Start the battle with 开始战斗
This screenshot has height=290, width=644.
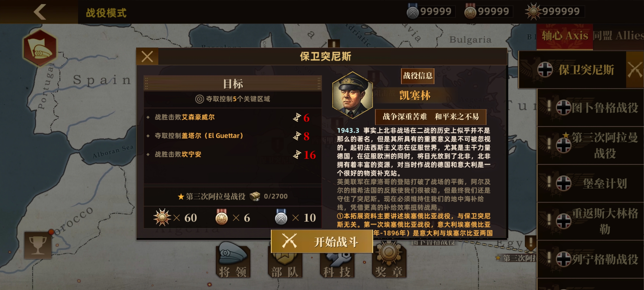(x=322, y=242)
